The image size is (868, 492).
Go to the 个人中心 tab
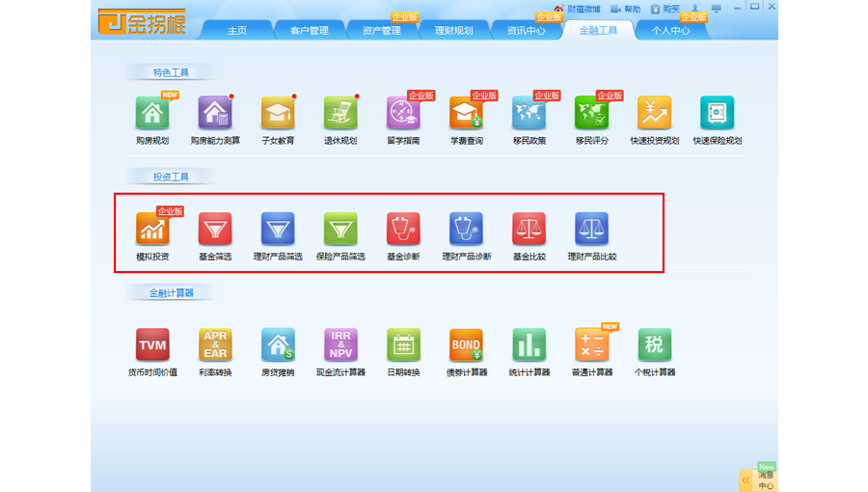[x=670, y=30]
